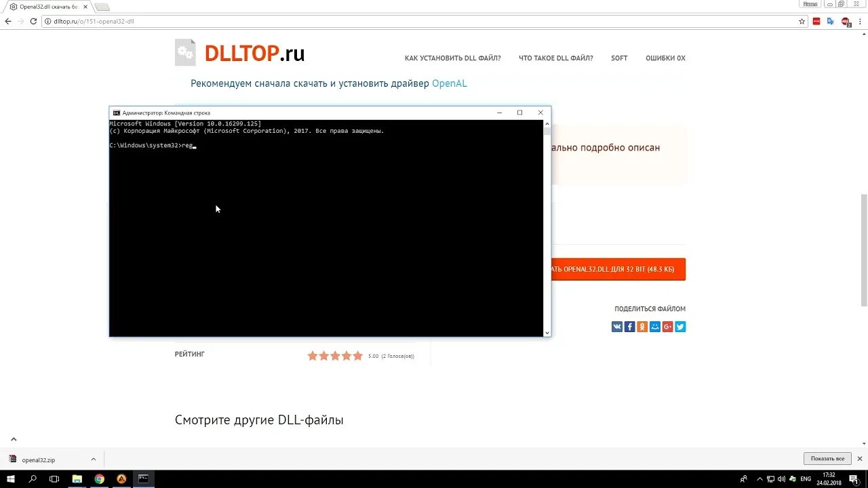Click inside the command prompt console area
Viewport: 868px width, 488px height.
(x=326, y=228)
